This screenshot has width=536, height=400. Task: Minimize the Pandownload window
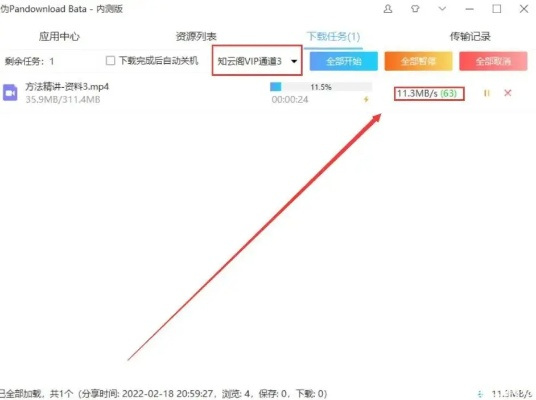[x=470, y=9]
